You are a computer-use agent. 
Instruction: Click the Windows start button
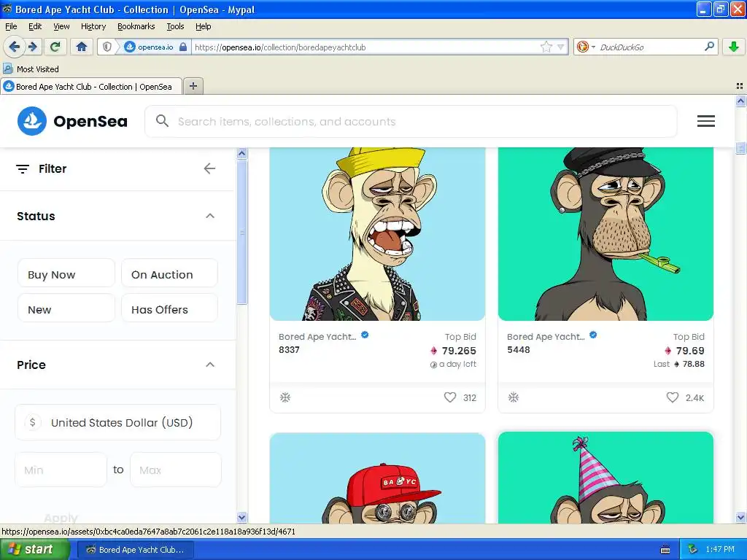tap(34, 550)
